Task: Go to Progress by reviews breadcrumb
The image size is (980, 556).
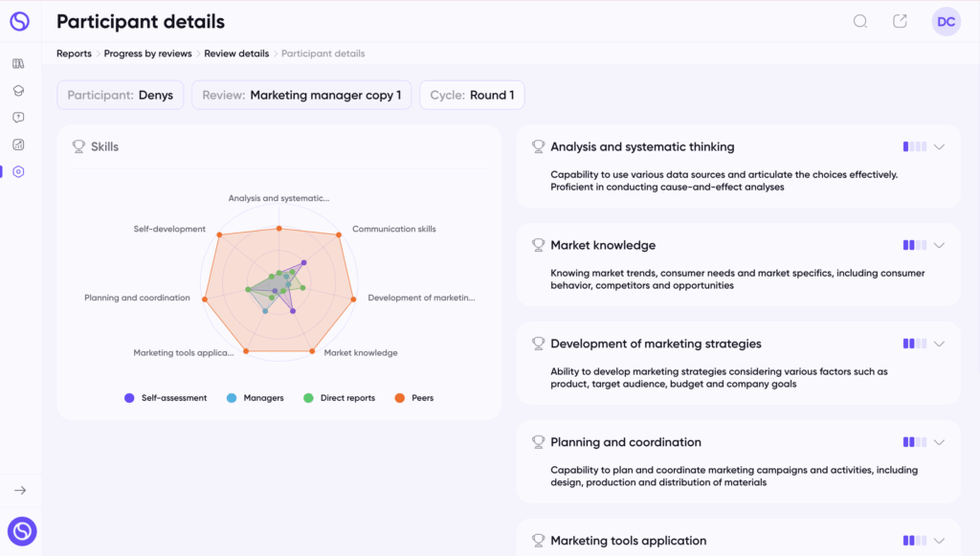Action: click(x=147, y=54)
